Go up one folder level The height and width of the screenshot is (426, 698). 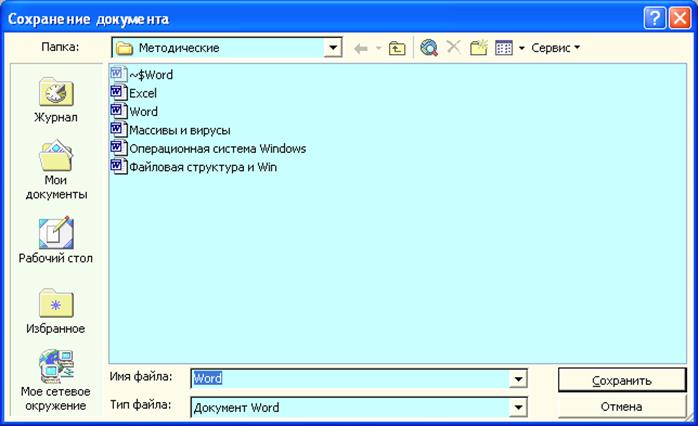[397, 48]
